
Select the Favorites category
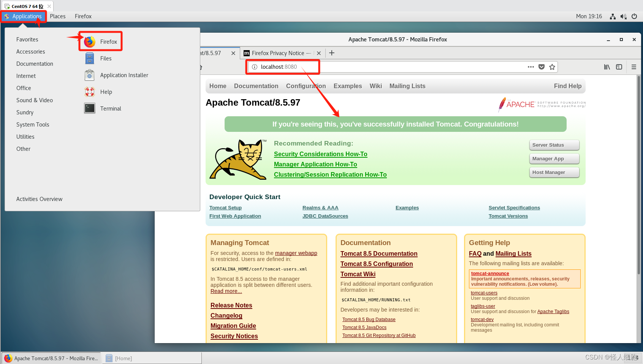tap(27, 40)
